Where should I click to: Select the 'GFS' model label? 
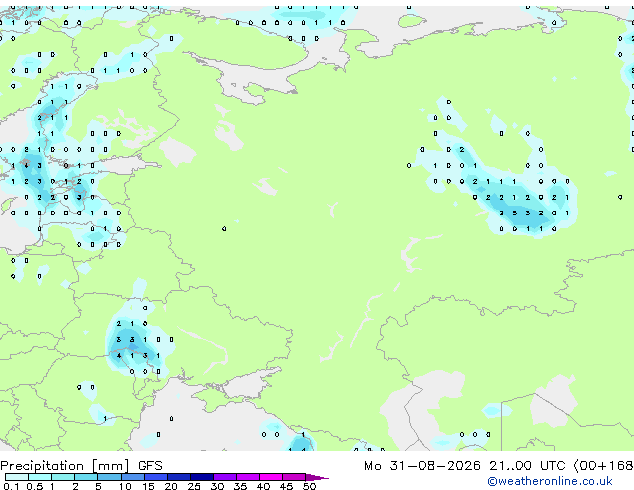150,466
